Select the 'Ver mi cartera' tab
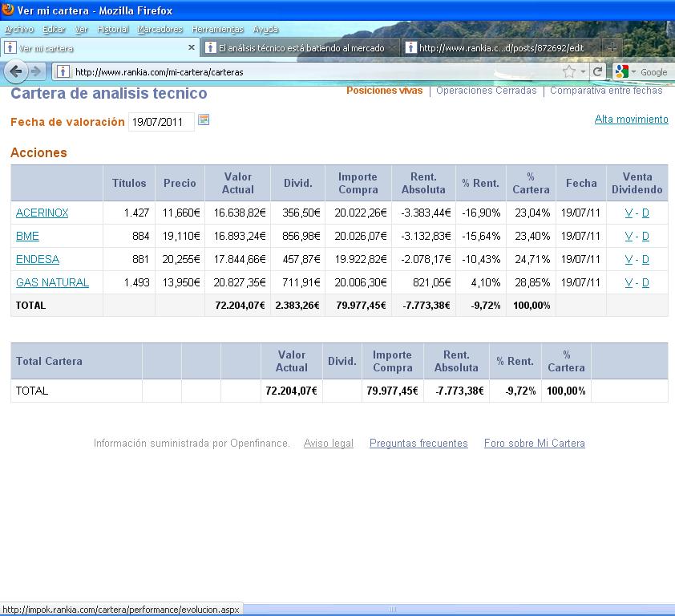The image size is (675, 616). click(99, 47)
